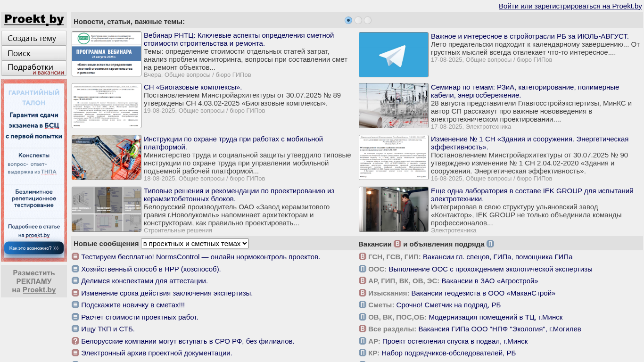Screen dimensions: 644x362
Task: Click the contract icon beside 'ООС: Выполнение ООС'
Action: point(363,269)
